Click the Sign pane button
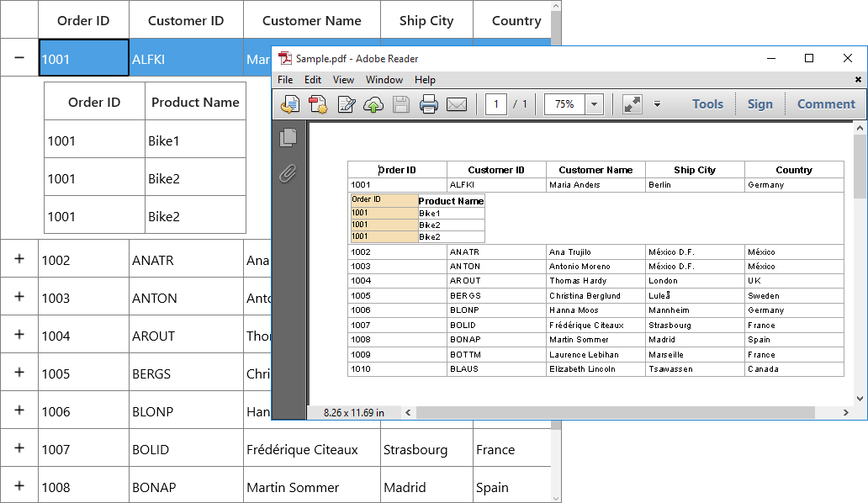 759,104
